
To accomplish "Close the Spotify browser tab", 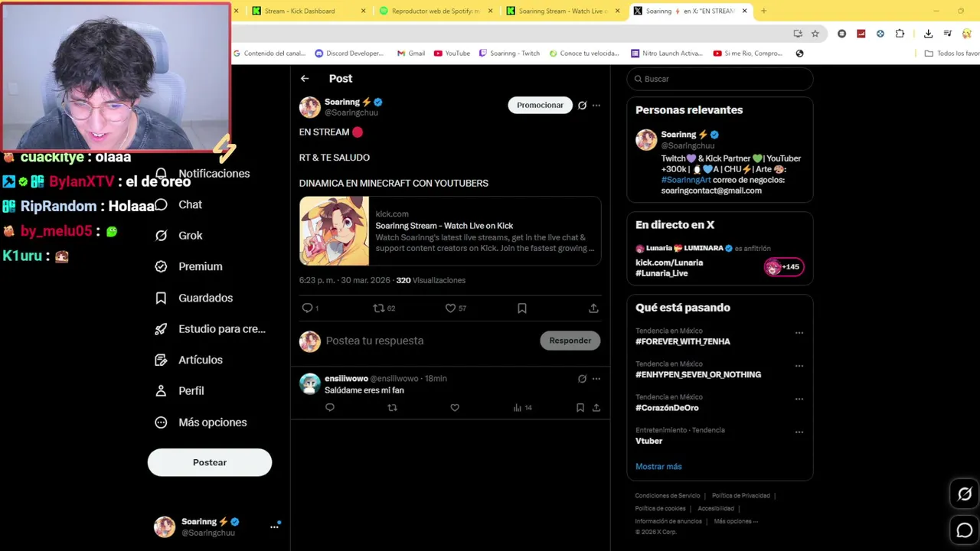I will pyautogui.click(x=490, y=11).
